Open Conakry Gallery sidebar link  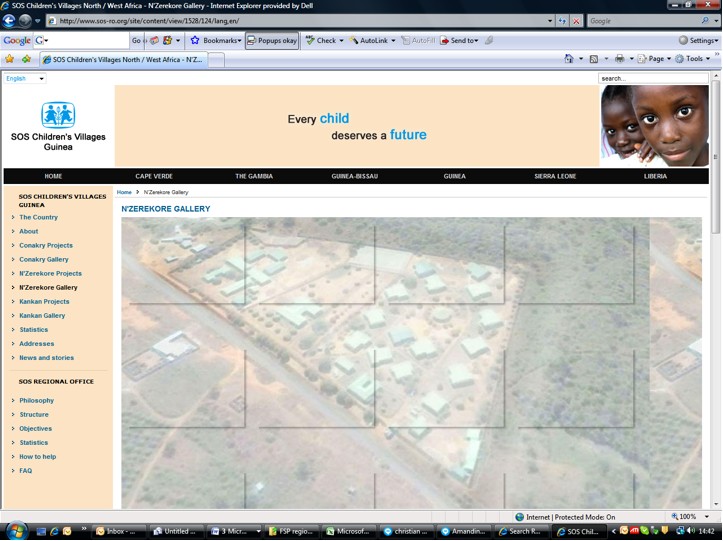coord(44,259)
